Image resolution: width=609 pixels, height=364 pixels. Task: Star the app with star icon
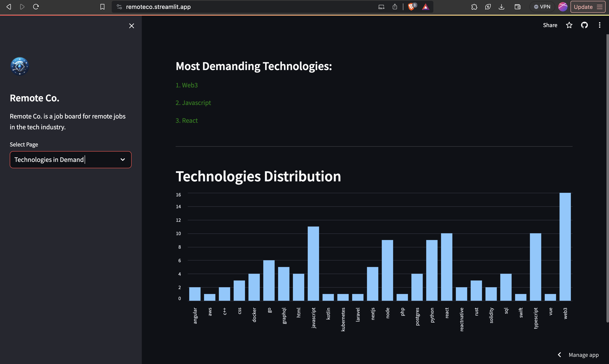pyautogui.click(x=569, y=25)
